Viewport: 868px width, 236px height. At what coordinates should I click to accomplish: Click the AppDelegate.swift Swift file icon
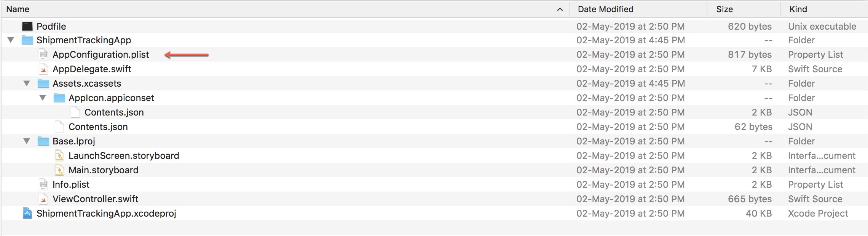(43, 69)
